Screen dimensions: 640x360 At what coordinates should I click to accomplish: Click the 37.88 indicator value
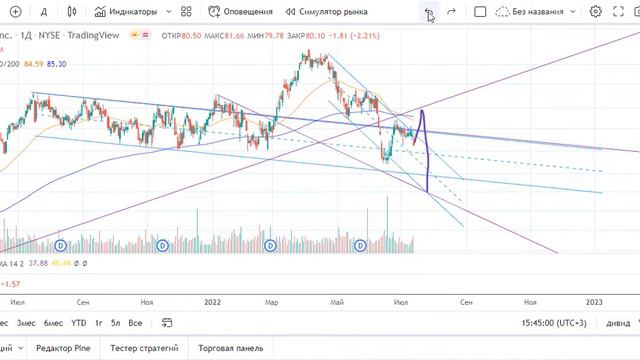(x=38, y=264)
